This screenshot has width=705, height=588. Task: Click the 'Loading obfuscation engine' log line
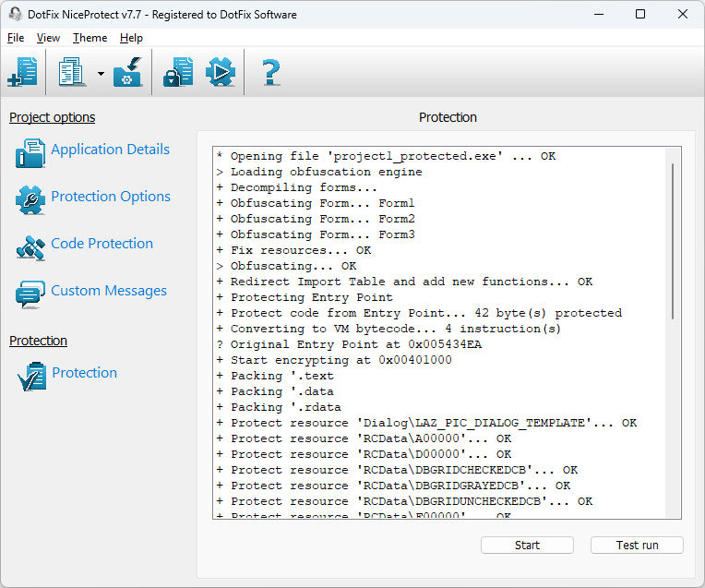(318, 172)
